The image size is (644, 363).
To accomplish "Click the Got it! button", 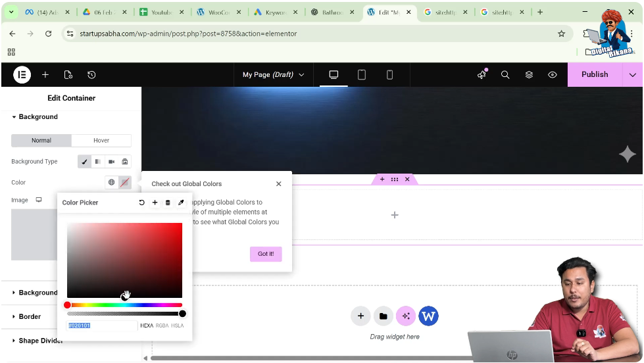I will point(266,254).
